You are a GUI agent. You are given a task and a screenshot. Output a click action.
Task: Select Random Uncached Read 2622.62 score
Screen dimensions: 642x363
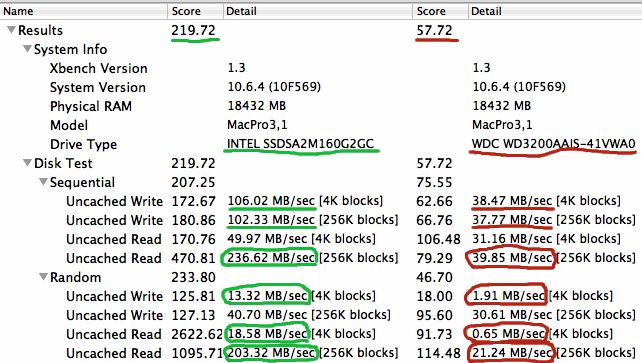click(197, 334)
